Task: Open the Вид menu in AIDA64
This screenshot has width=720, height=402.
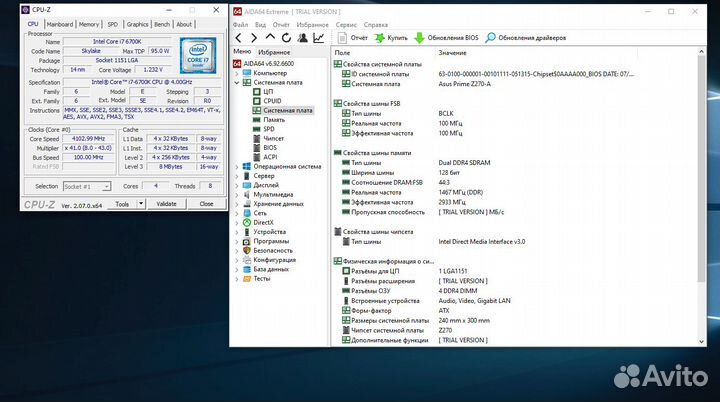Action: (x=260, y=24)
